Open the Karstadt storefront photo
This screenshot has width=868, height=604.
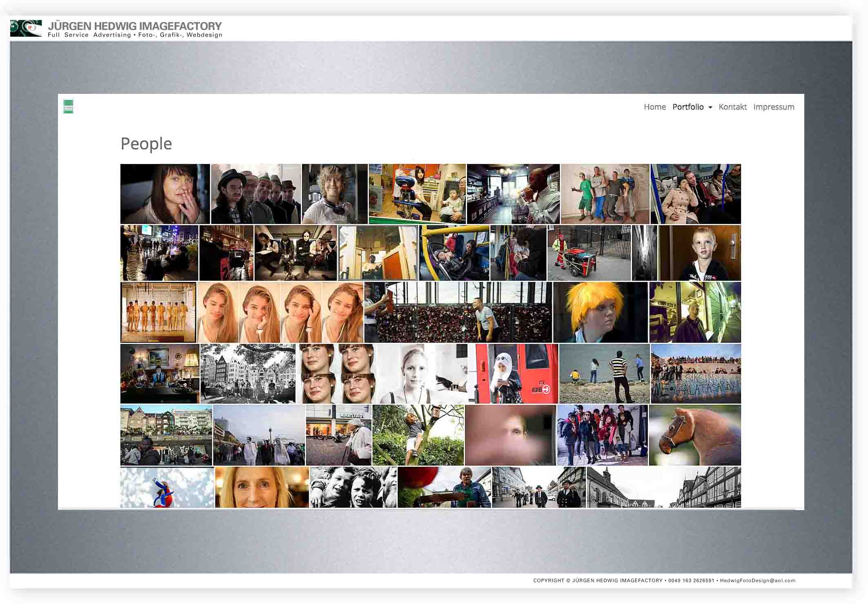coord(338,435)
